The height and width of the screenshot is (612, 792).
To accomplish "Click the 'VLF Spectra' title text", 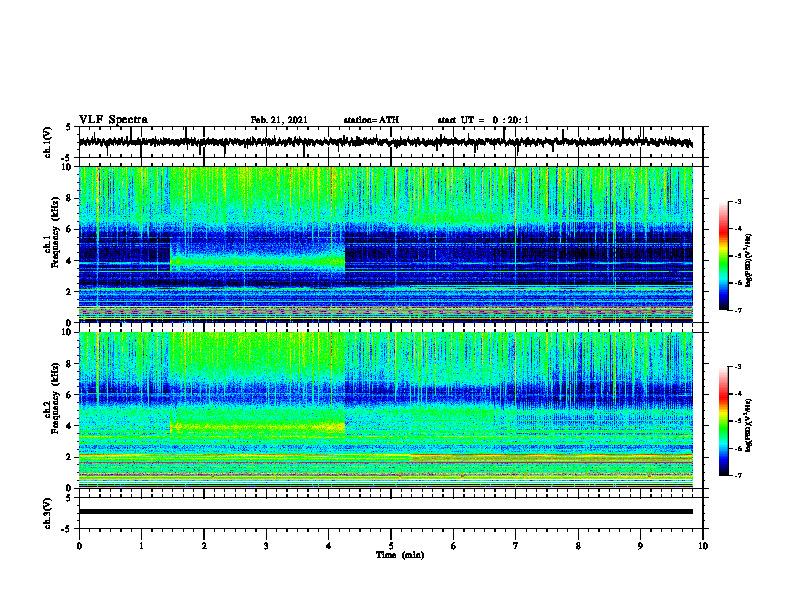I will click(x=113, y=120).
